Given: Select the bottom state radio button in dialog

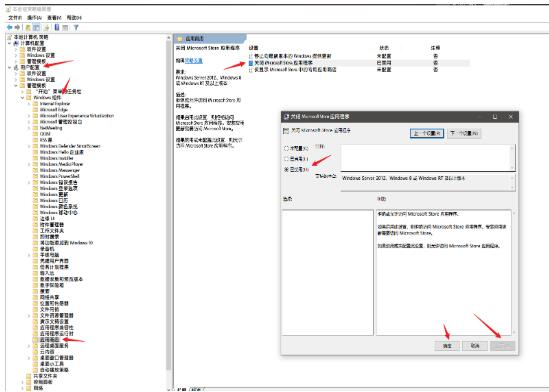Looking at the screenshot, I should click(286, 169).
